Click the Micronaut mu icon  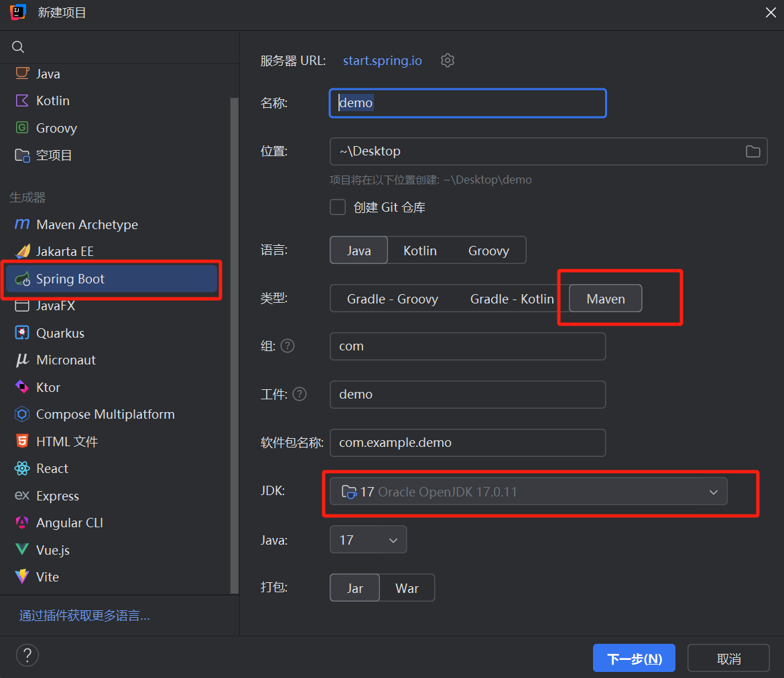coord(22,360)
